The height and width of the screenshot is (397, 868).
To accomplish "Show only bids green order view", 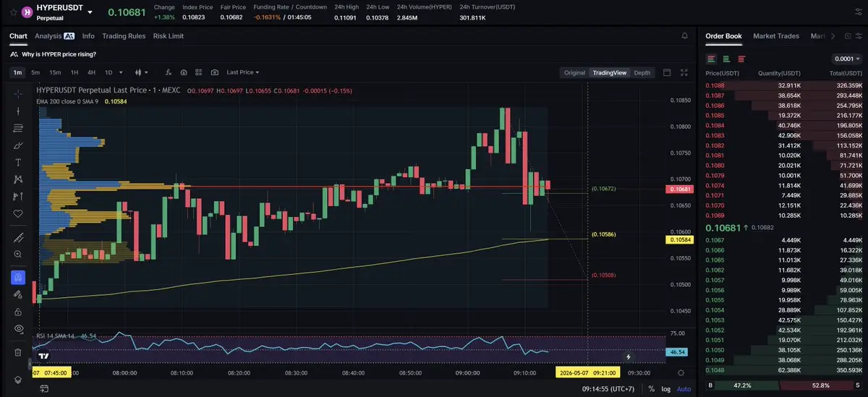I will coord(727,59).
